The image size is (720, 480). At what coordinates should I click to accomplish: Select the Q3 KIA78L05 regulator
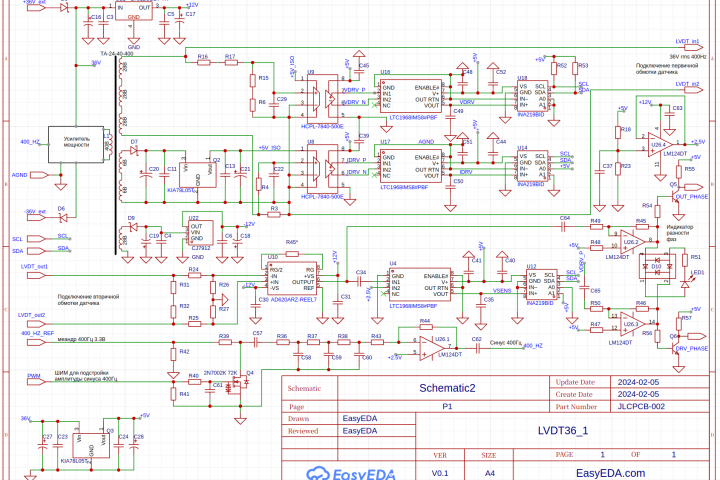click(x=91, y=446)
